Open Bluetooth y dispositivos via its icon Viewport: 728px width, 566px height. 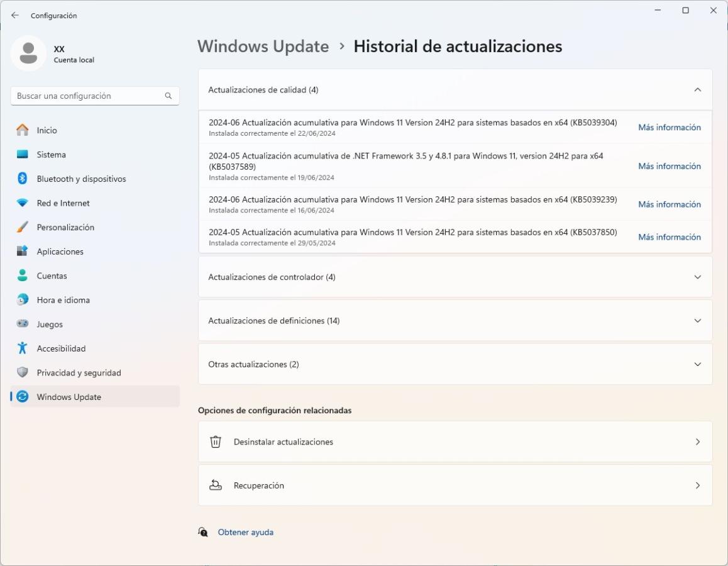23,179
